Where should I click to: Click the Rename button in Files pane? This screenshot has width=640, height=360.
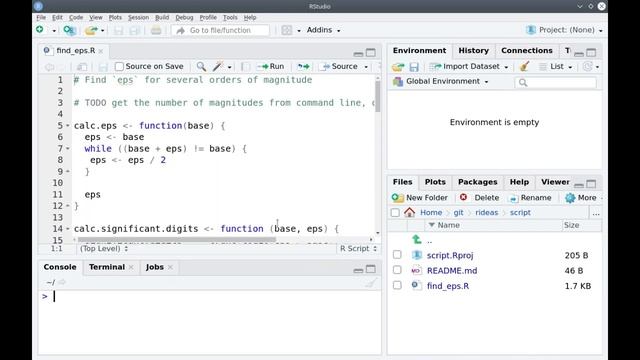coord(530,198)
